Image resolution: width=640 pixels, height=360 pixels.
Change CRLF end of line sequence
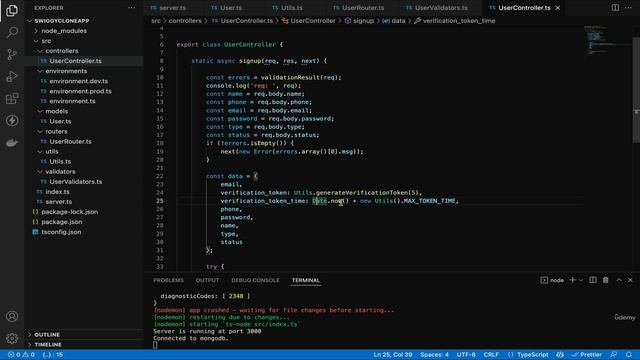click(x=491, y=355)
